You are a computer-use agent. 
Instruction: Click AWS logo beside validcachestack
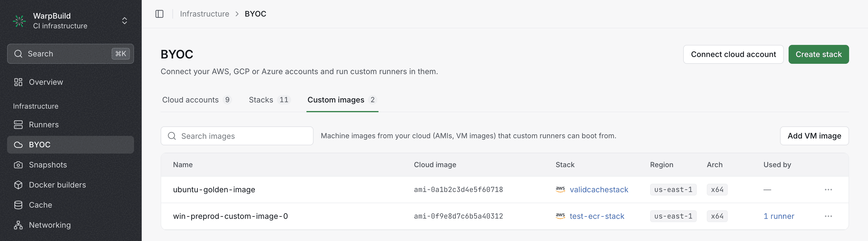click(x=560, y=189)
